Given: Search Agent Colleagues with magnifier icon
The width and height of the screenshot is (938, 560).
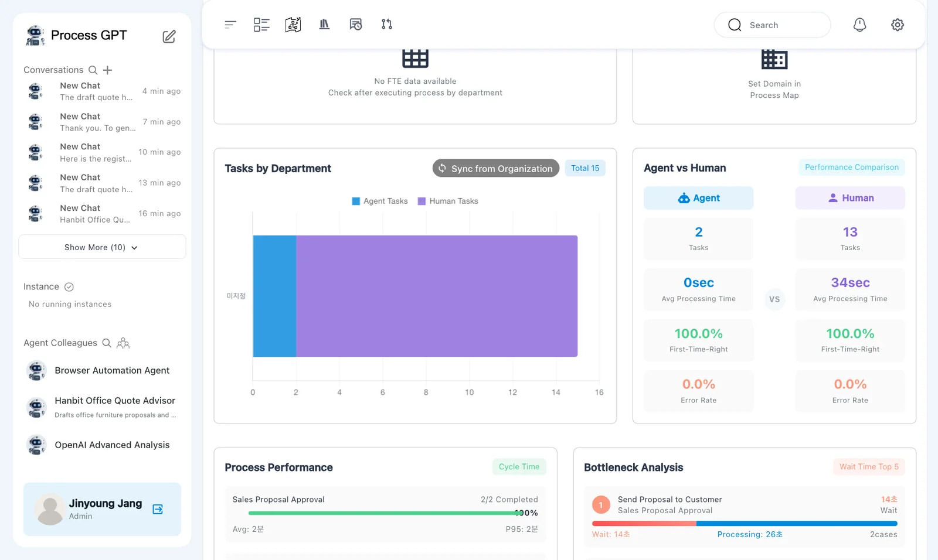Looking at the screenshot, I should pos(107,343).
